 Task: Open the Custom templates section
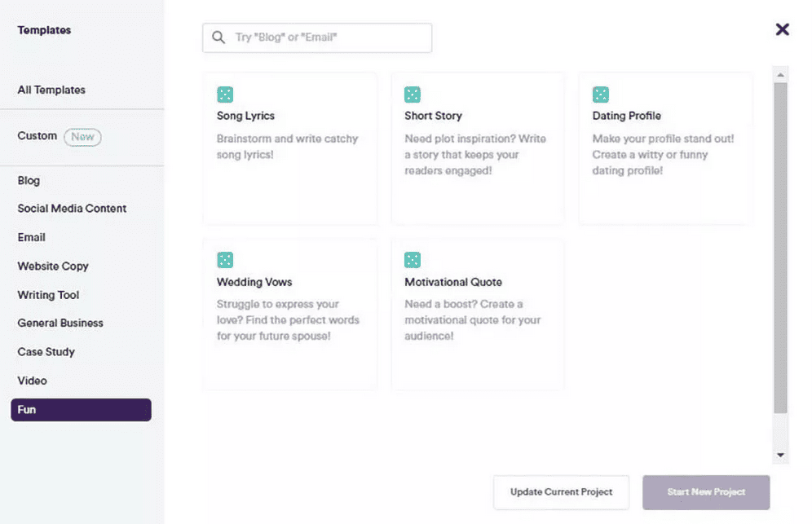tap(38, 136)
